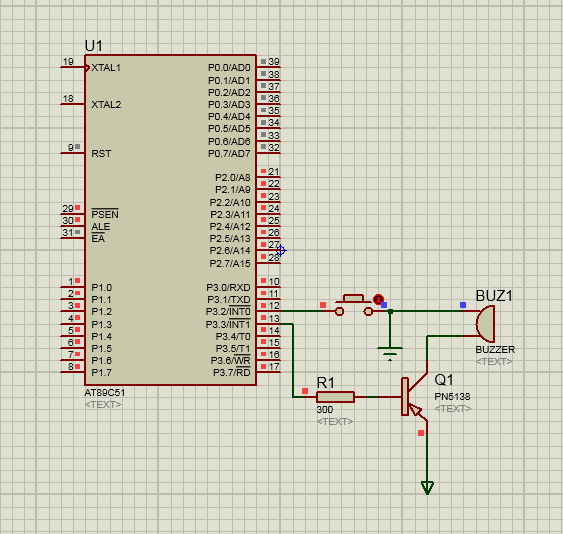
Task: Select the ground symbol below the junction
Action: pos(390,354)
